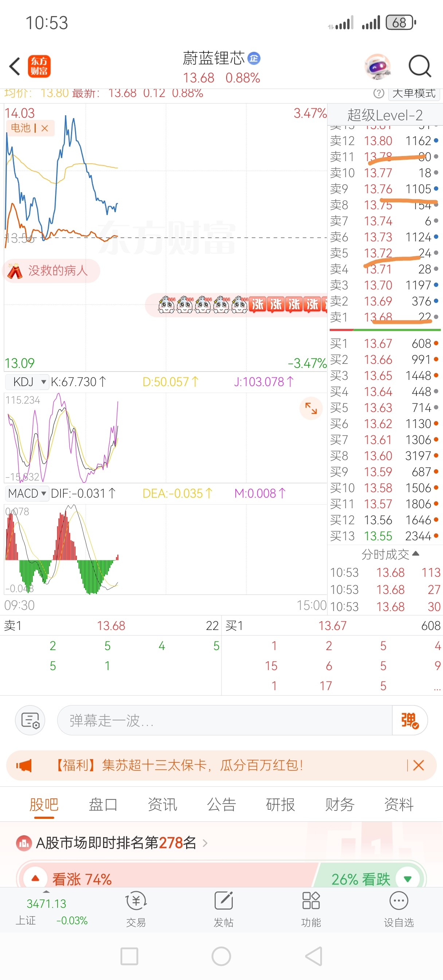
Task: Expand the 上证 index bar arrow
Action: click(x=46, y=892)
